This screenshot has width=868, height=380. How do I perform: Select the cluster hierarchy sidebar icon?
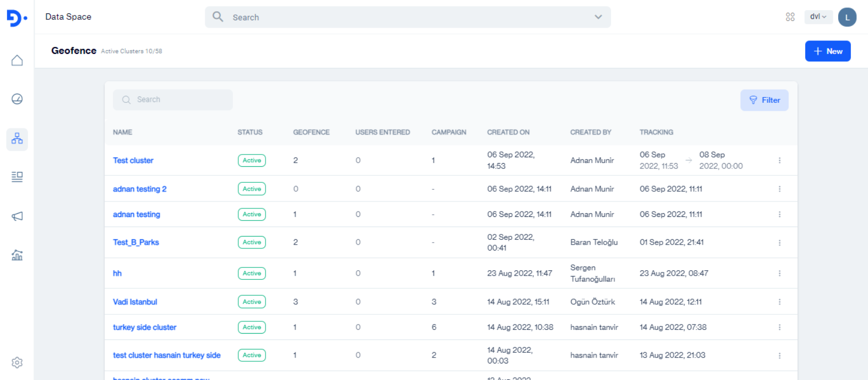click(17, 139)
